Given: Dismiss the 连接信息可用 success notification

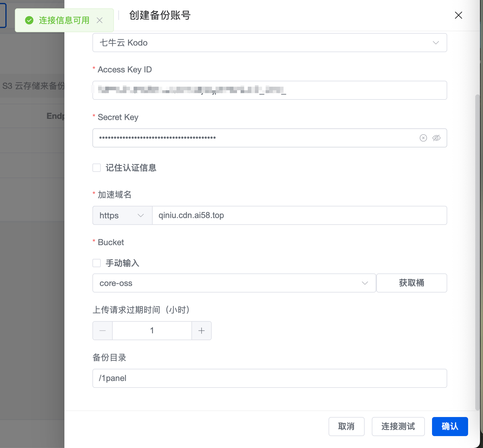Looking at the screenshot, I should 100,20.
